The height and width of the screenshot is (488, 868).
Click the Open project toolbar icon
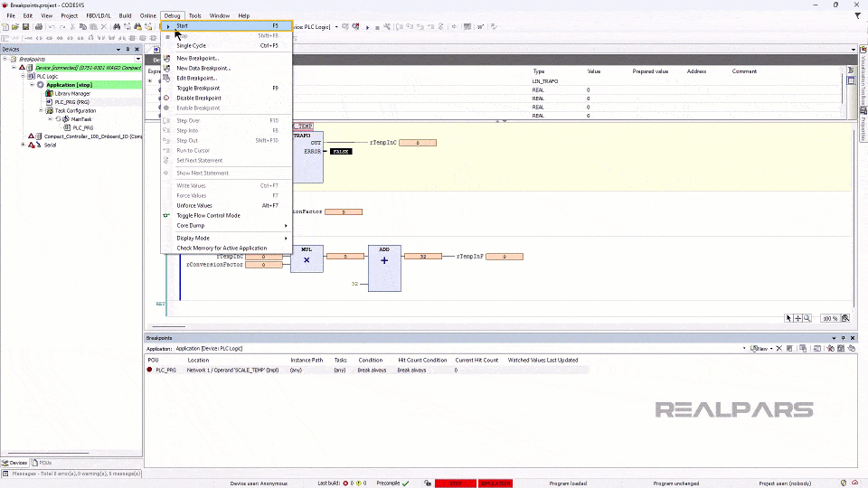[x=15, y=26]
